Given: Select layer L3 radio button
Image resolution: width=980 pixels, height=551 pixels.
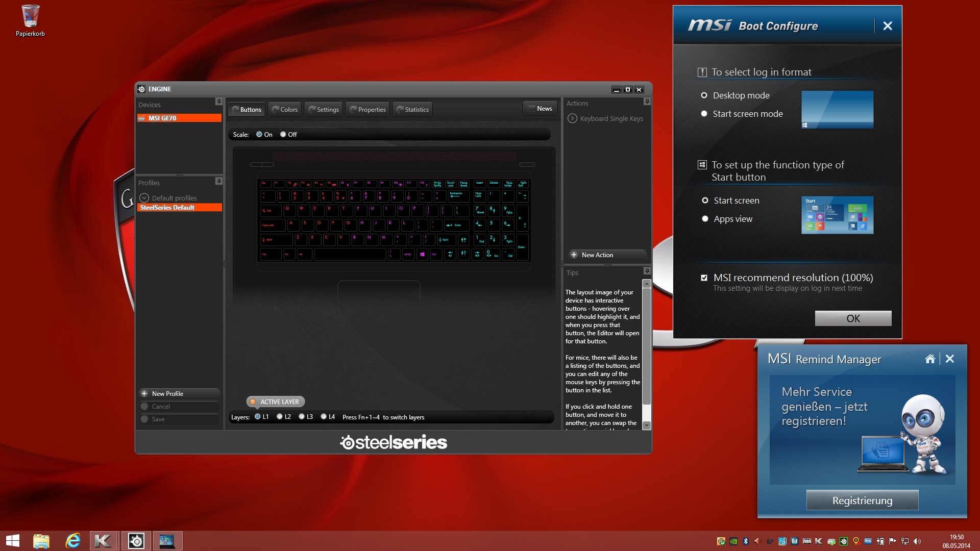Looking at the screenshot, I should 302,417.
